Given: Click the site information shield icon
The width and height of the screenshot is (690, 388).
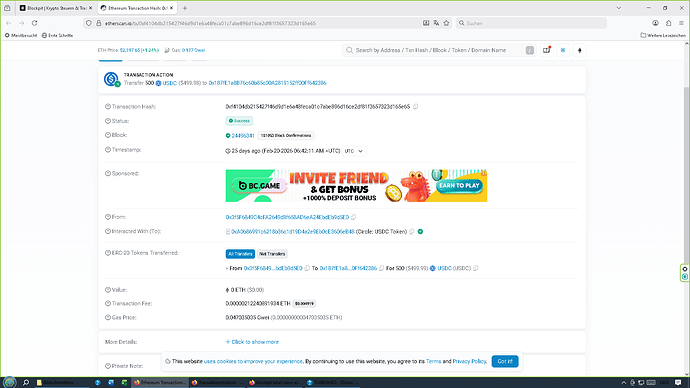Looking at the screenshot, I should [89, 23].
